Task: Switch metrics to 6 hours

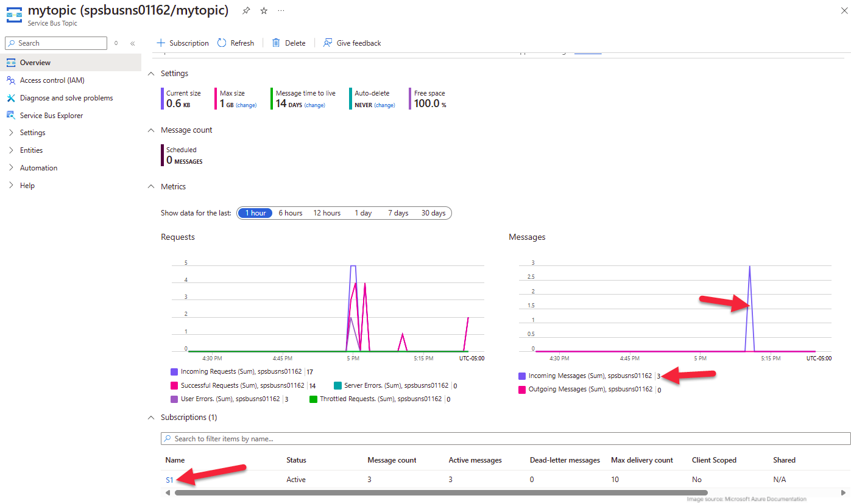Action: tap(291, 213)
